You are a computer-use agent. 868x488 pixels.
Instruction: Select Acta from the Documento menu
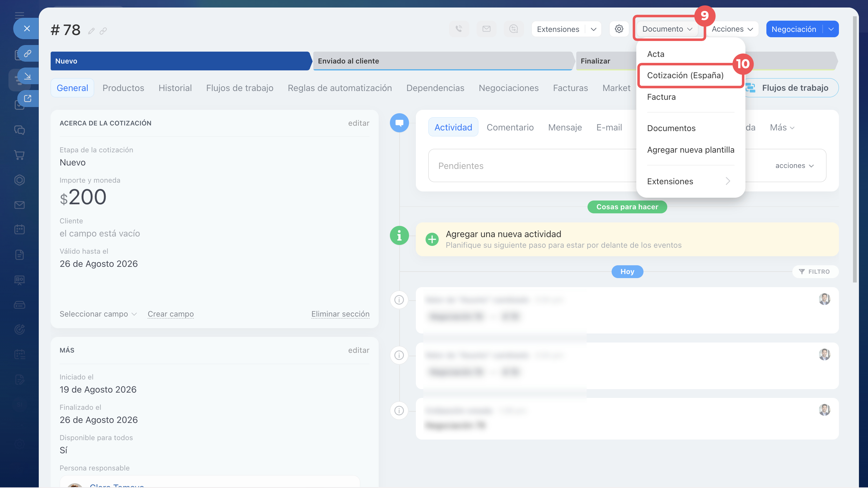pos(655,54)
